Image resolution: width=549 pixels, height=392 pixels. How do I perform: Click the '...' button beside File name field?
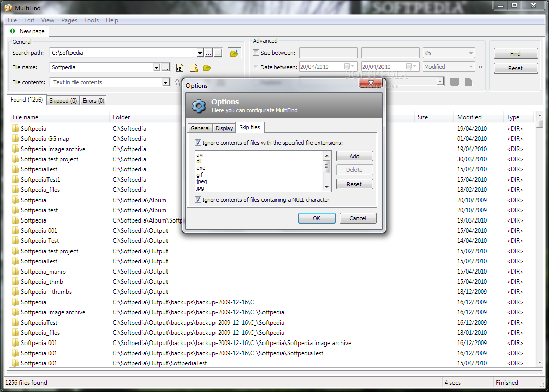click(165, 68)
